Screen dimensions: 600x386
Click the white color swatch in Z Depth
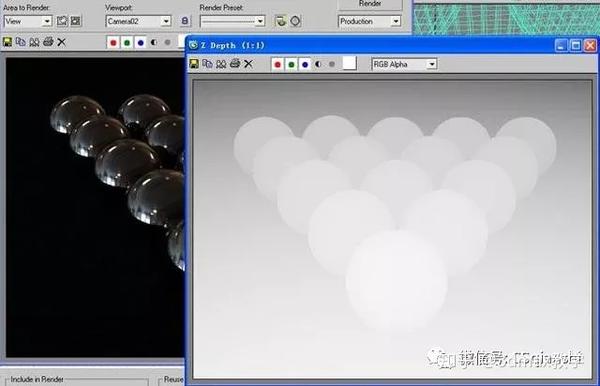coord(349,64)
